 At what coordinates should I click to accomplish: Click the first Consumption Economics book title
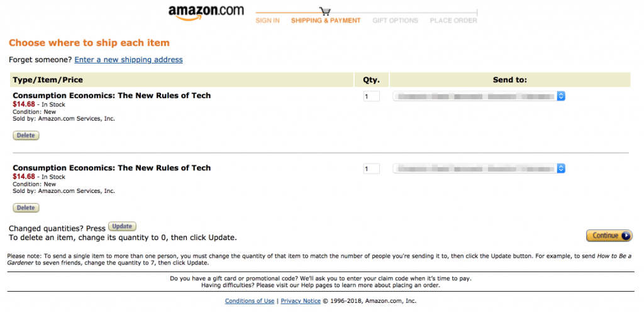111,96
